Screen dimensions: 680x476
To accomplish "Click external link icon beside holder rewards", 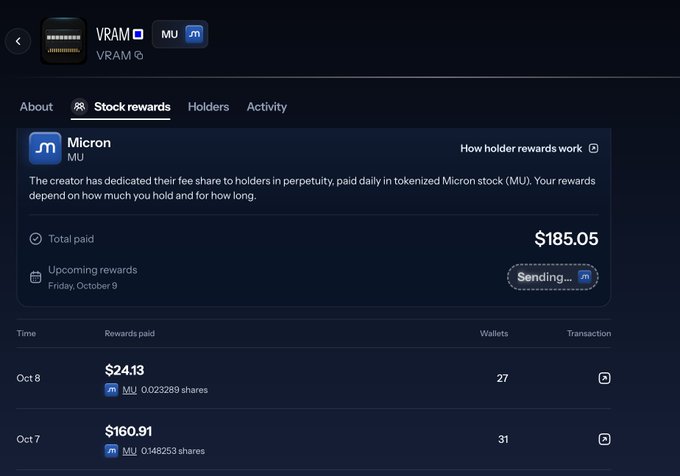I will coord(593,148).
